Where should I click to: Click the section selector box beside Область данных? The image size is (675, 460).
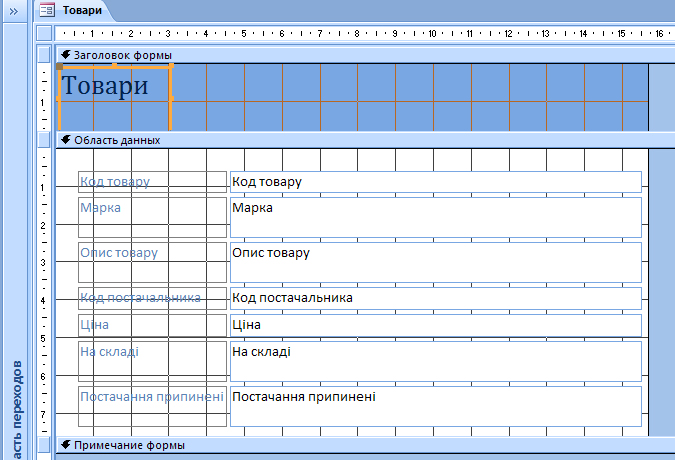[44, 140]
